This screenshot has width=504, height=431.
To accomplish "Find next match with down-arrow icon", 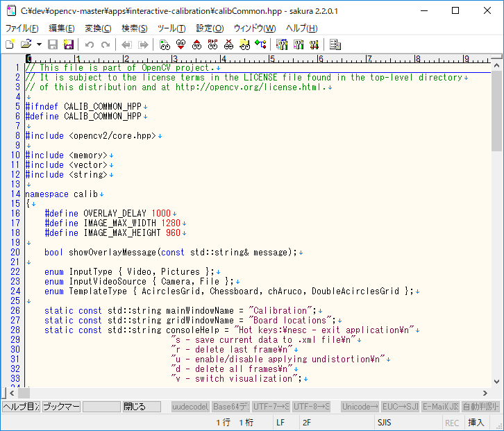I will 180,44.
